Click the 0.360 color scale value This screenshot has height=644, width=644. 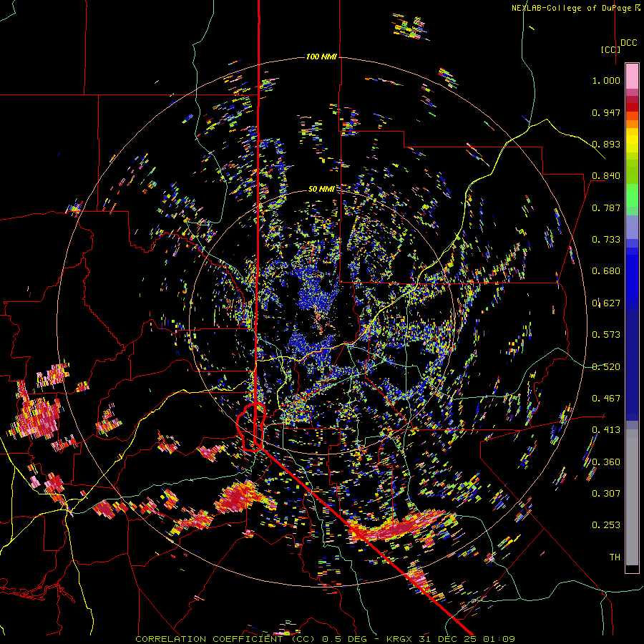[x=606, y=462]
